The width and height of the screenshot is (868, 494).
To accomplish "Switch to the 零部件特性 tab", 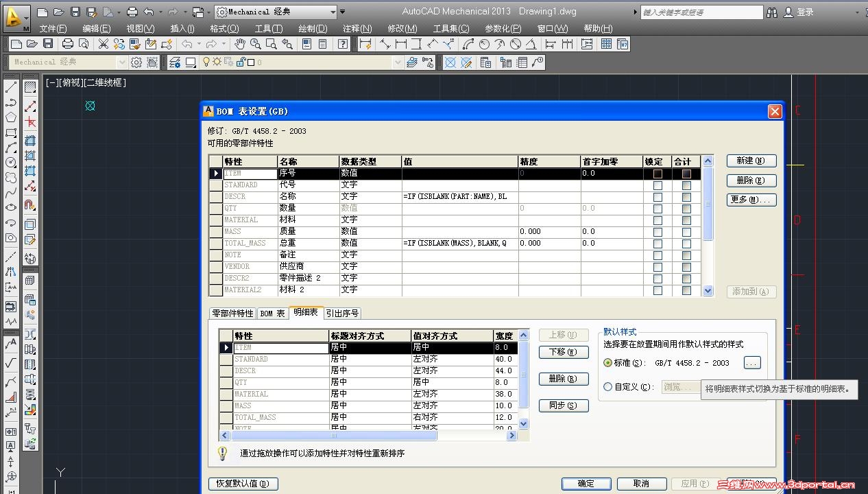I will [x=232, y=313].
